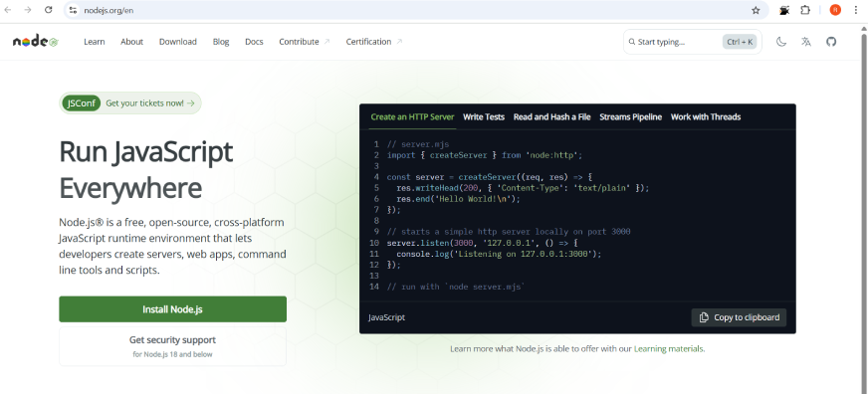Click the res.writeHead code line
868x394 pixels.
[x=523, y=188]
